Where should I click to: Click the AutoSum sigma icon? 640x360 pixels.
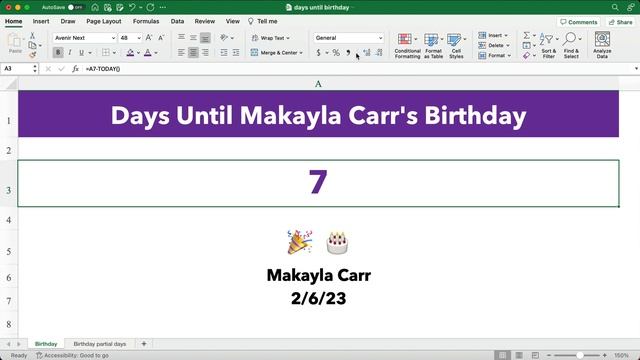(527, 36)
